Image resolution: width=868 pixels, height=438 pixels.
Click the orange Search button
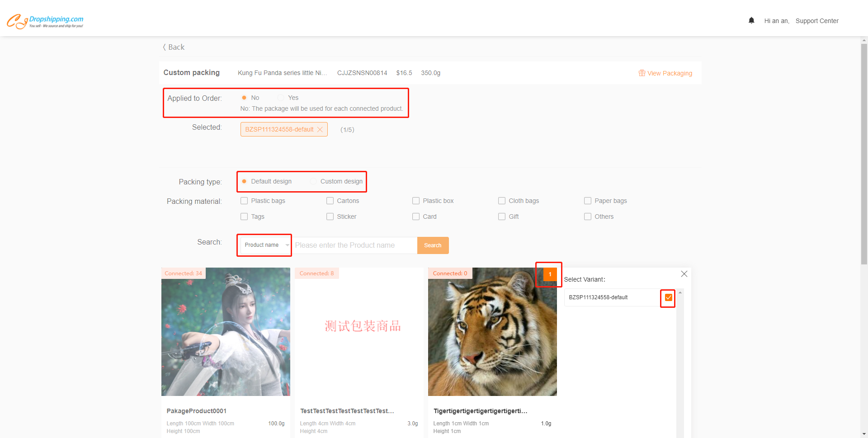click(x=433, y=245)
